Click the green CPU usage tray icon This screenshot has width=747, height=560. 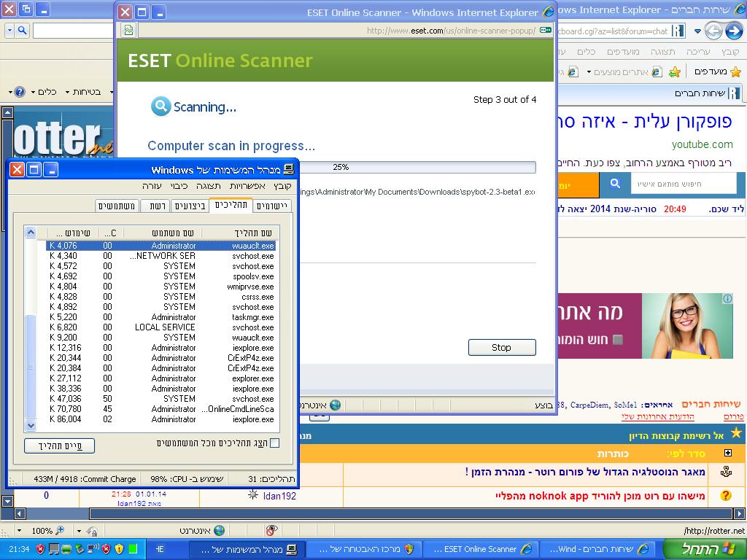pos(133,548)
